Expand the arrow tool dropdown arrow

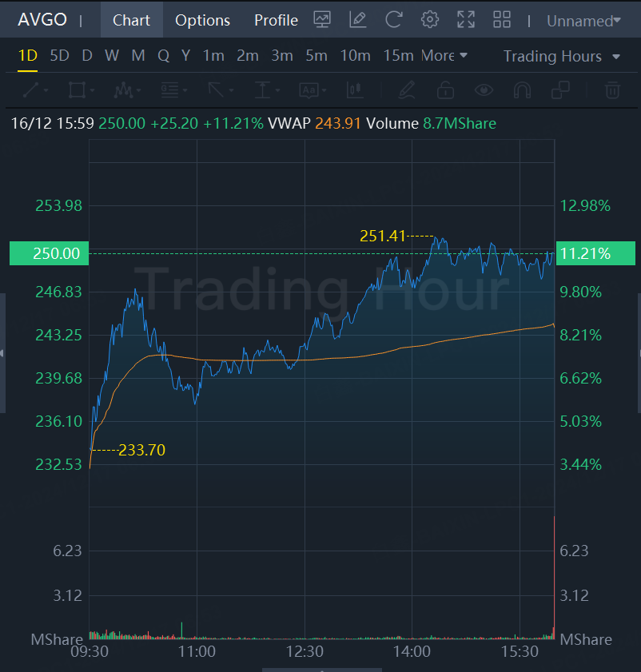click(231, 90)
